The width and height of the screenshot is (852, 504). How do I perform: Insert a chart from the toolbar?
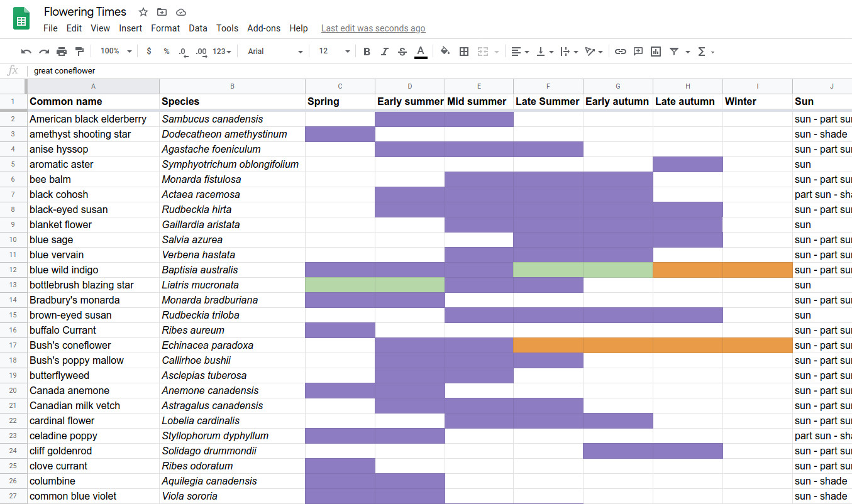tap(656, 52)
